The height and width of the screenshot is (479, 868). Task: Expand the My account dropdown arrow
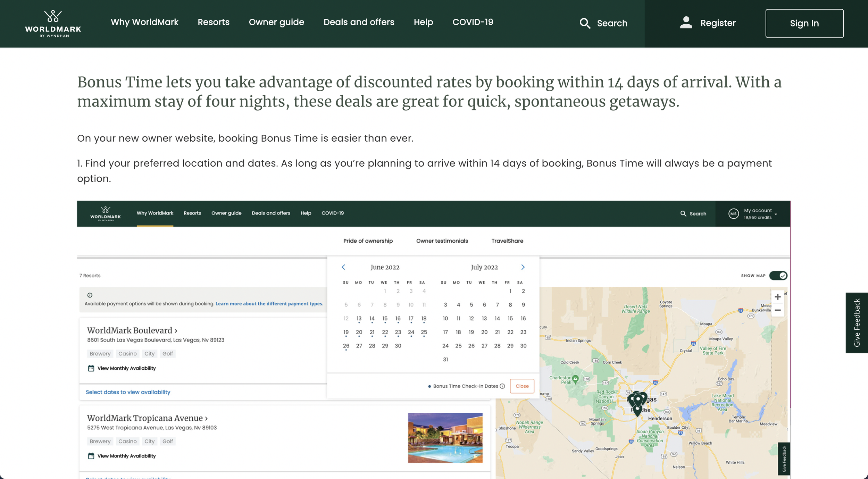pyautogui.click(x=776, y=214)
